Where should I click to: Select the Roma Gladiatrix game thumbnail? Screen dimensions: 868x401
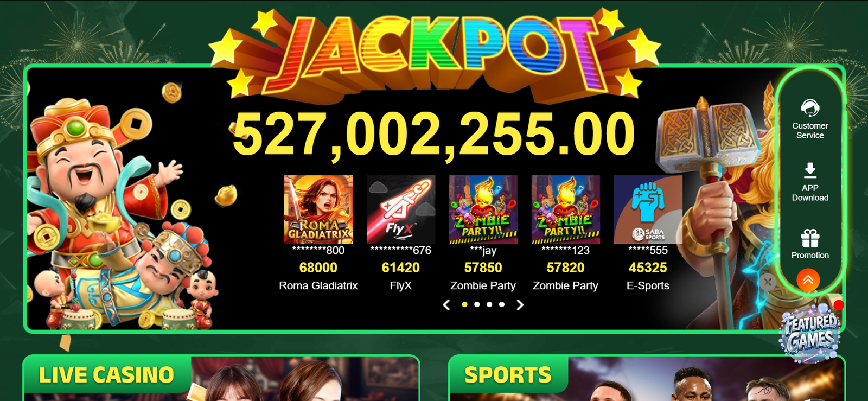click(318, 209)
